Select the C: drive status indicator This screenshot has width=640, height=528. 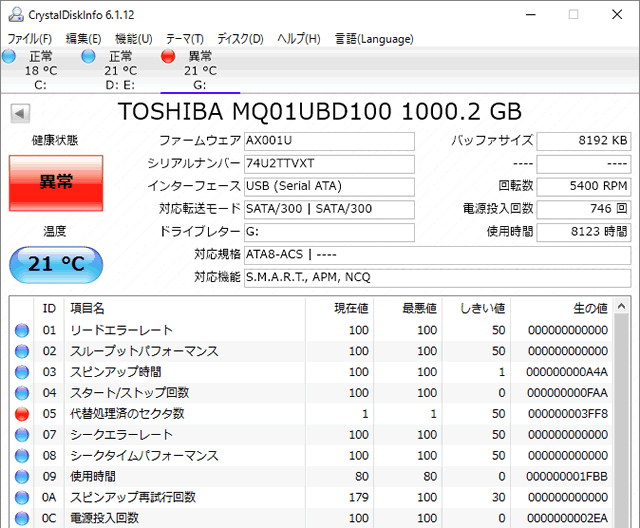tap(9, 56)
